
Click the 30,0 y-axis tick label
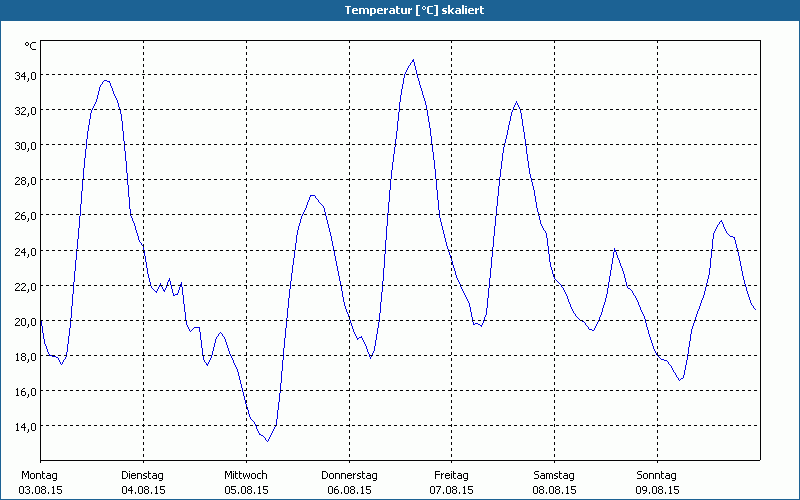(x=24, y=145)
